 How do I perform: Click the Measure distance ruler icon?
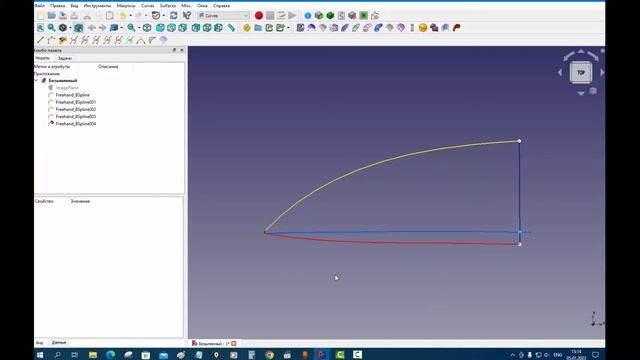tap(231, 28)
